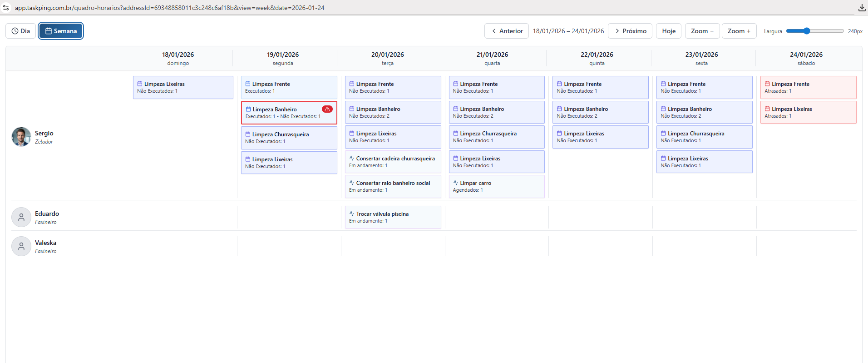Advance to the Próximo week
The width and height of the screenshot is (868, 363).
pos(630,31)
